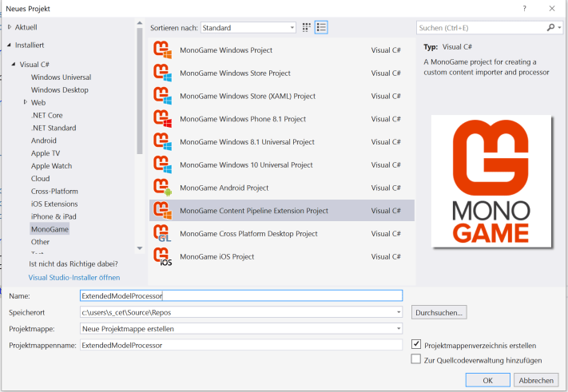Select Cross-Platform category
The image size is (568, 392).
[x=54, y=191]
